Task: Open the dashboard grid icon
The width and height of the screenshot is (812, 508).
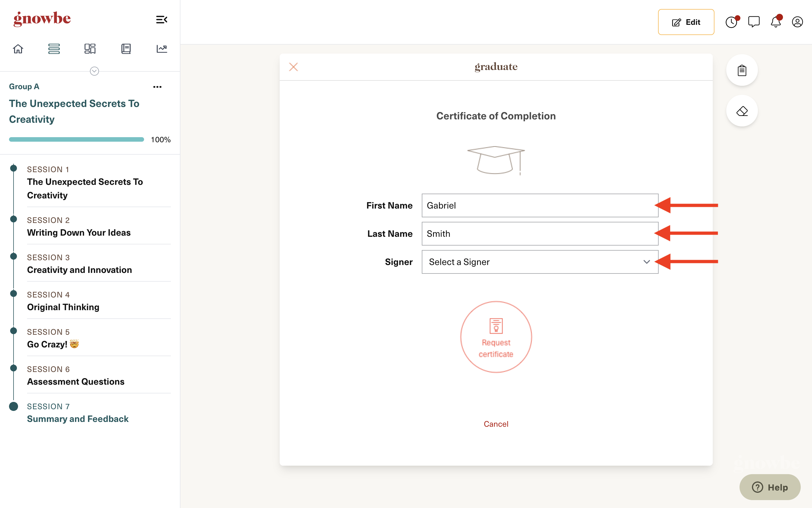Action: coord(90,49)
